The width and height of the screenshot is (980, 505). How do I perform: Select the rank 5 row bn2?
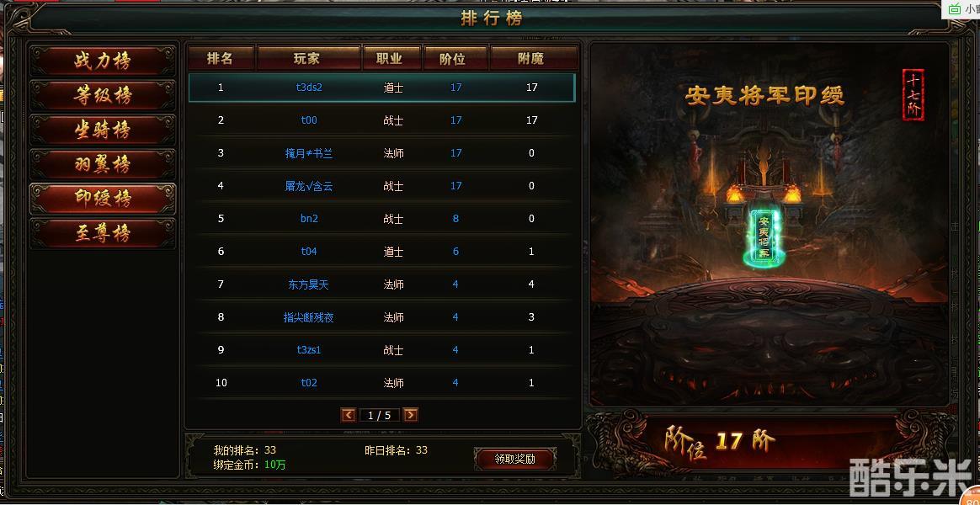381,219
